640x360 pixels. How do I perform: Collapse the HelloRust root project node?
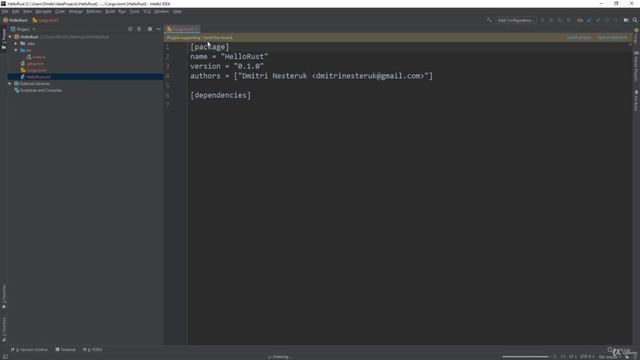click(10, 37)
